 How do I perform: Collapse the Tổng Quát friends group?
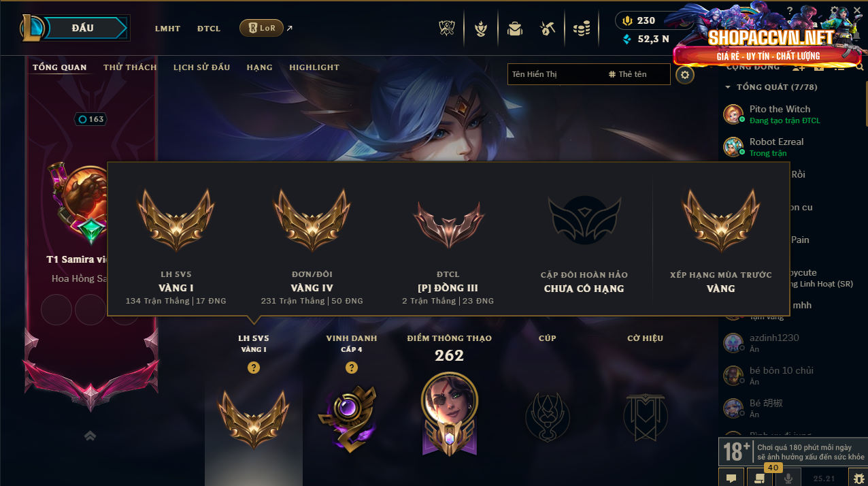pyautogui.click(x=728, y=87)
